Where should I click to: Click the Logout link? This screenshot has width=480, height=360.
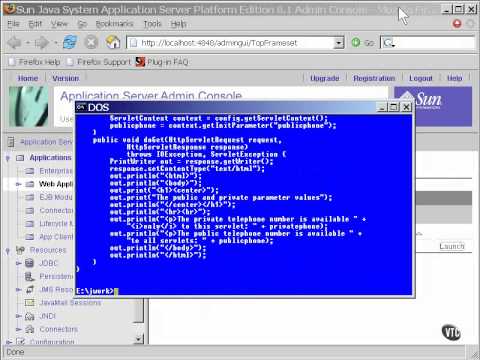[421, 78]
